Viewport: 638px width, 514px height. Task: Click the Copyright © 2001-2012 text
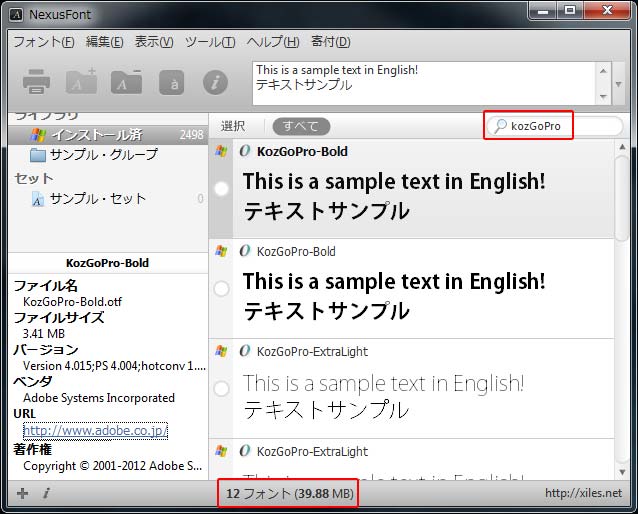pyautogui.click(x=113, y=466)
